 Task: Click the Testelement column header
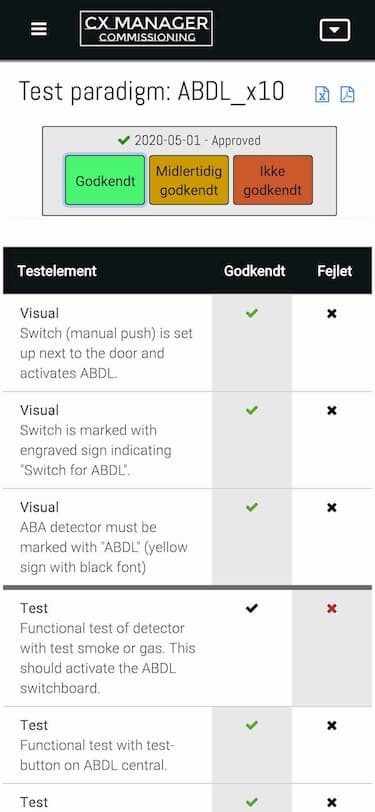tap(57, 271)
